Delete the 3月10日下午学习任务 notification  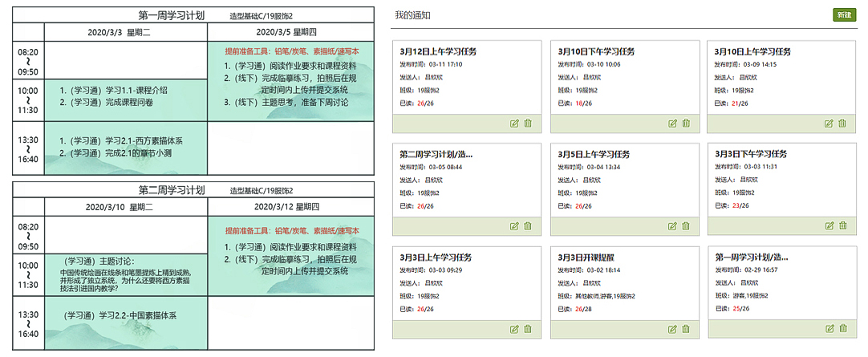tap(686, 124)
